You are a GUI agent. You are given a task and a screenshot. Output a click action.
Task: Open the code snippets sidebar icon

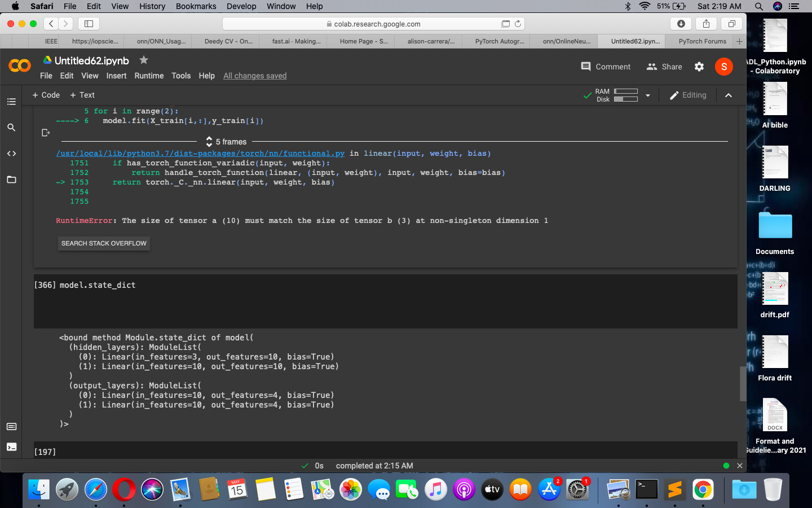pos(11,154)
